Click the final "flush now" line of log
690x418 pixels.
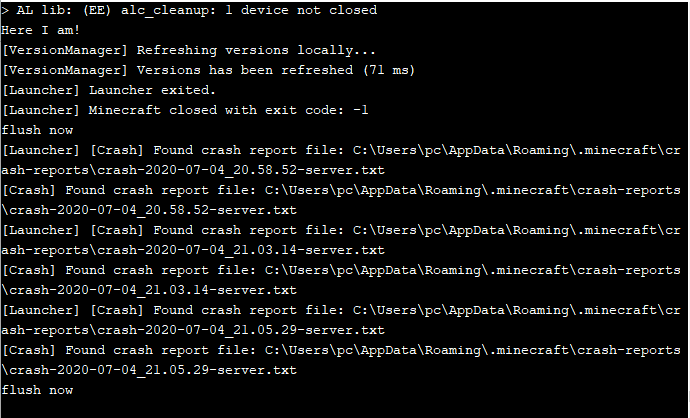(38, 390)
